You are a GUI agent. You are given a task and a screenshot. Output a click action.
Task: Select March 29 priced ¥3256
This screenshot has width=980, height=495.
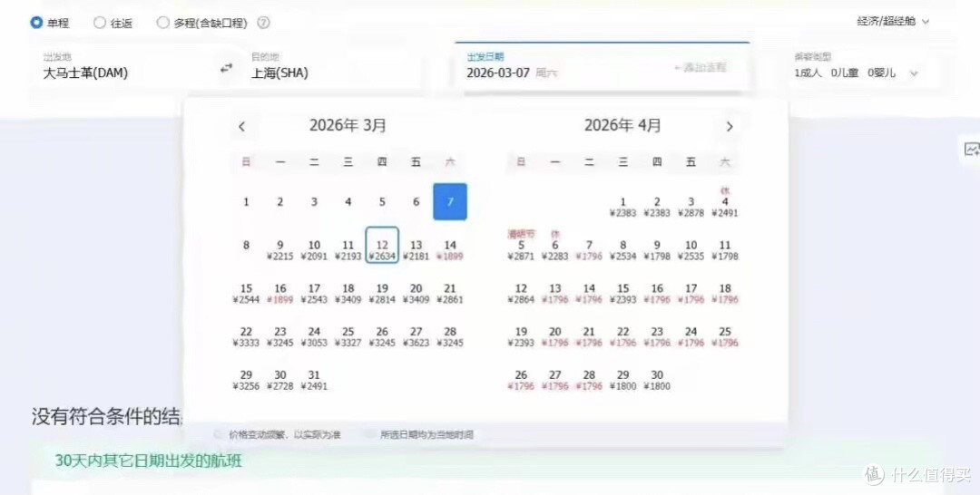pyautogui.click(x=246, y=380)
